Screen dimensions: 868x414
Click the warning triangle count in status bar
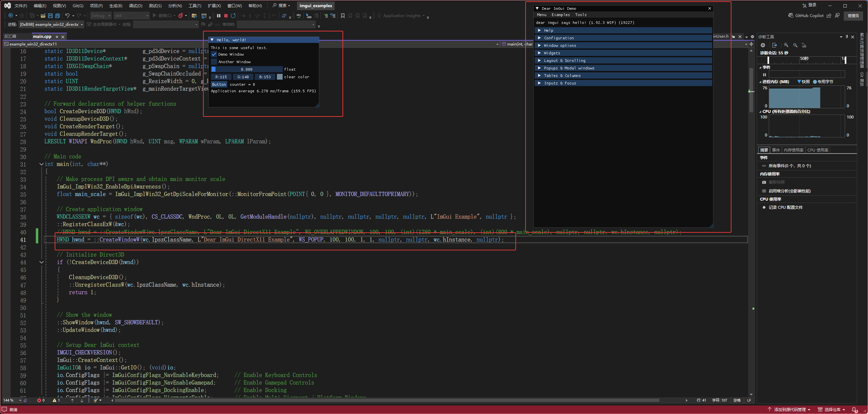tap(56, 400)
